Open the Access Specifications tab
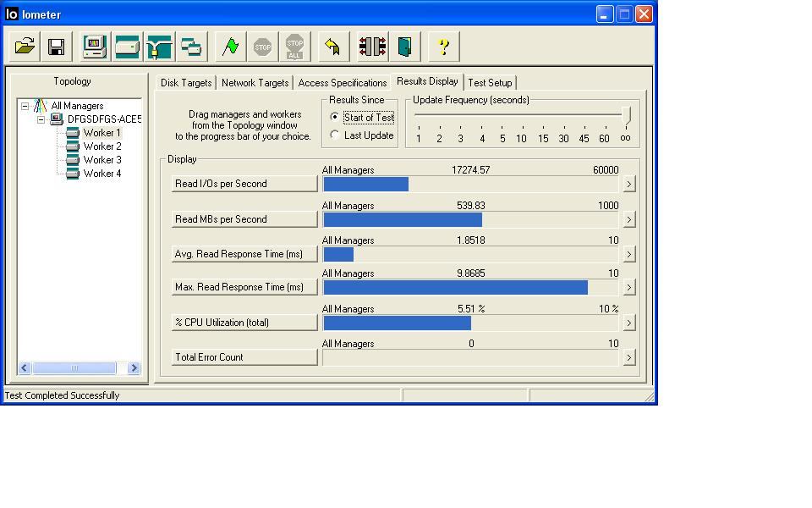This screenshot has height=508, width=812. click(343, 83)
